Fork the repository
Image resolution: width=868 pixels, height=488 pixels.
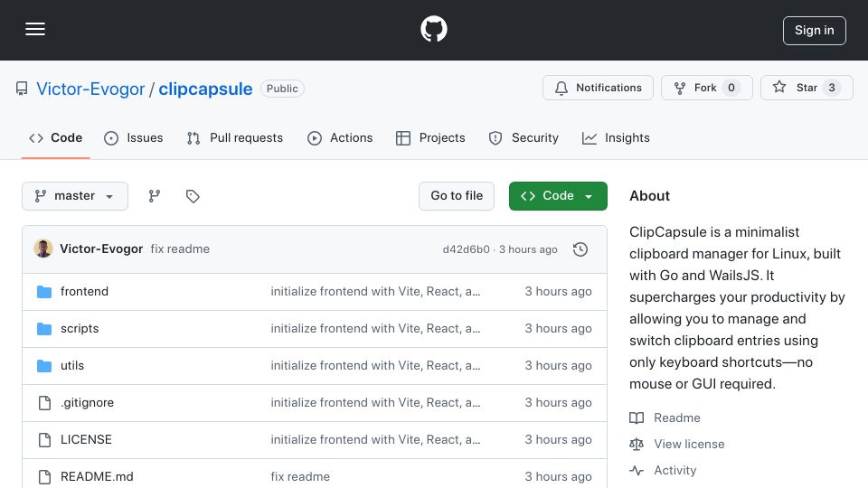click(706, 88)
